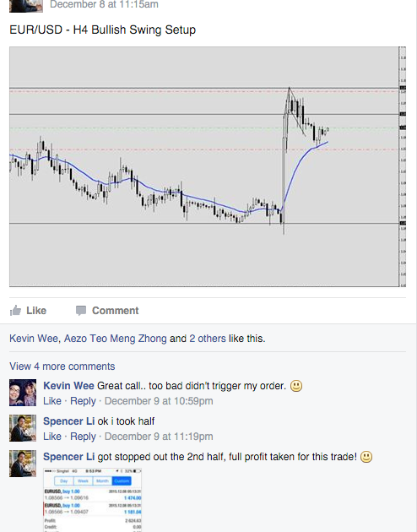Click the thumbs-up Like icon under chart
Image resolution: width=417 pixels, height=532 pixels.
click(15, 311)
